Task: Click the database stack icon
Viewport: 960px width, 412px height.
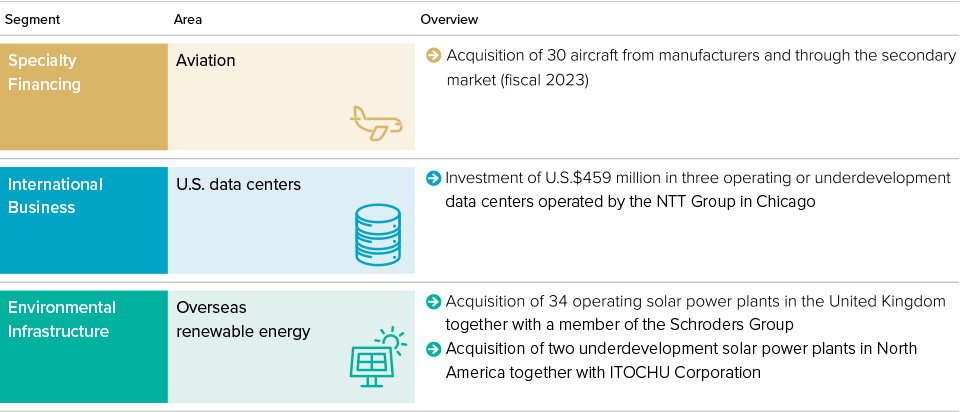Action: tap(378, 234)
